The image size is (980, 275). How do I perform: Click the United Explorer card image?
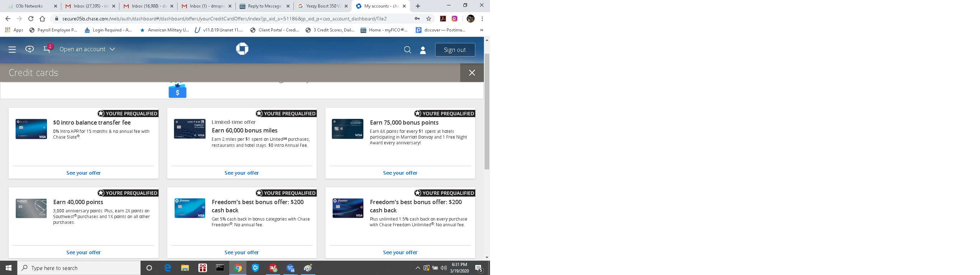(x=190, y=129)
